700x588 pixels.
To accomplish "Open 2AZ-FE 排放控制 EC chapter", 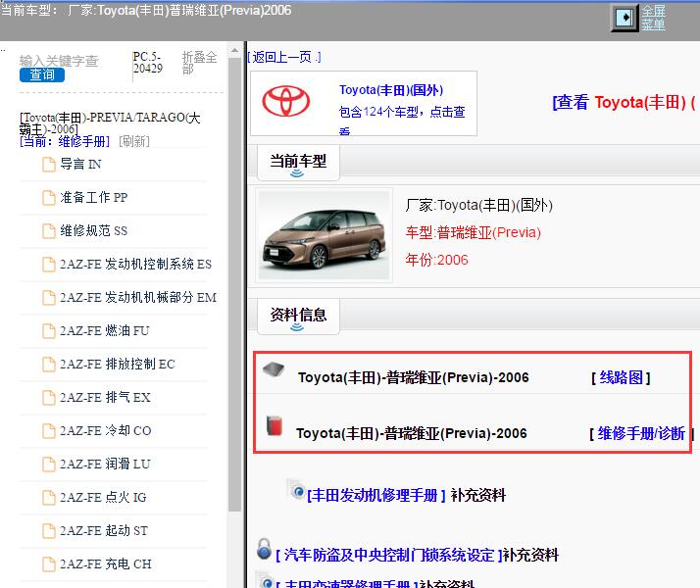I will 118,364.
